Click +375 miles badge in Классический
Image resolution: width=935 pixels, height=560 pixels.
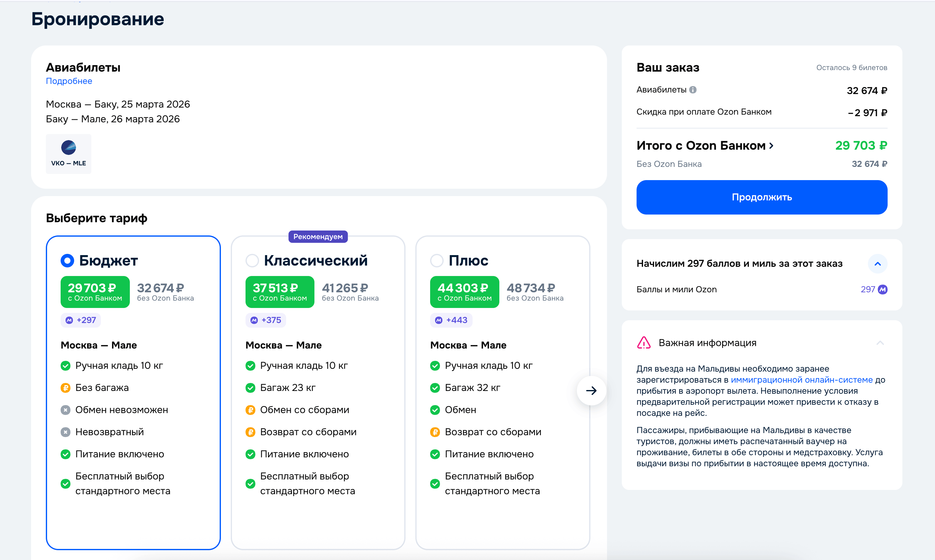tap(266, 320)
